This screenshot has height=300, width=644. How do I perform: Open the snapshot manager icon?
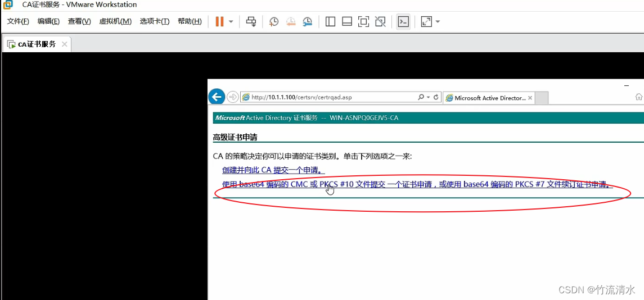pyautogui.click(x=307, y=22)
